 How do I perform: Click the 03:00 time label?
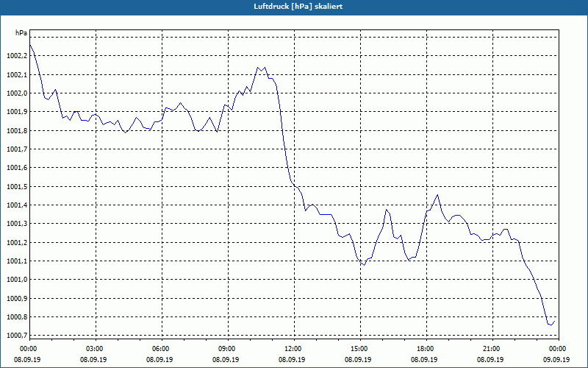(x=96, y=349)
